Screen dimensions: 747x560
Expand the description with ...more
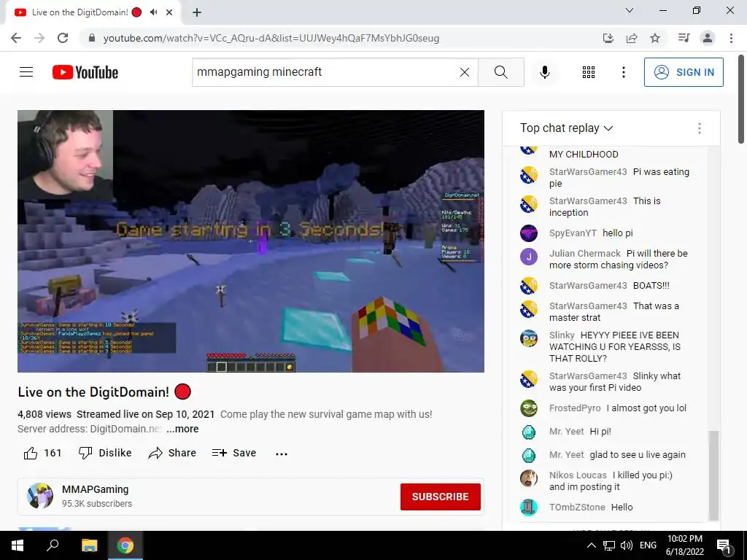pyautogui.click(x=182, y=429)
